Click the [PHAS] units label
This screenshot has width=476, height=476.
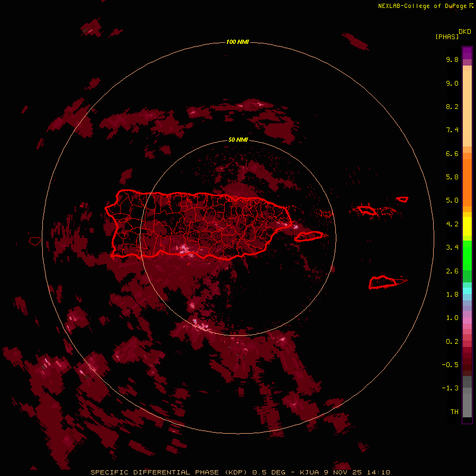coord(447,36)
